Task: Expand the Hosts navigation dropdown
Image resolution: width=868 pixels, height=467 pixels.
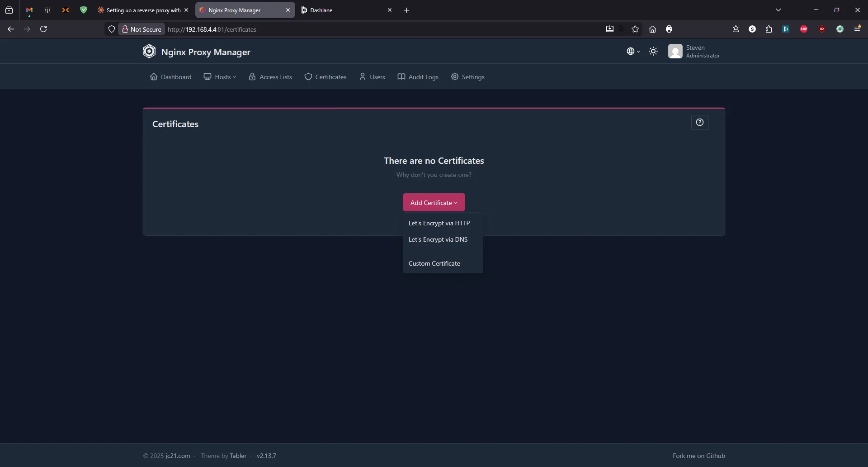Action: click(220, 76)
